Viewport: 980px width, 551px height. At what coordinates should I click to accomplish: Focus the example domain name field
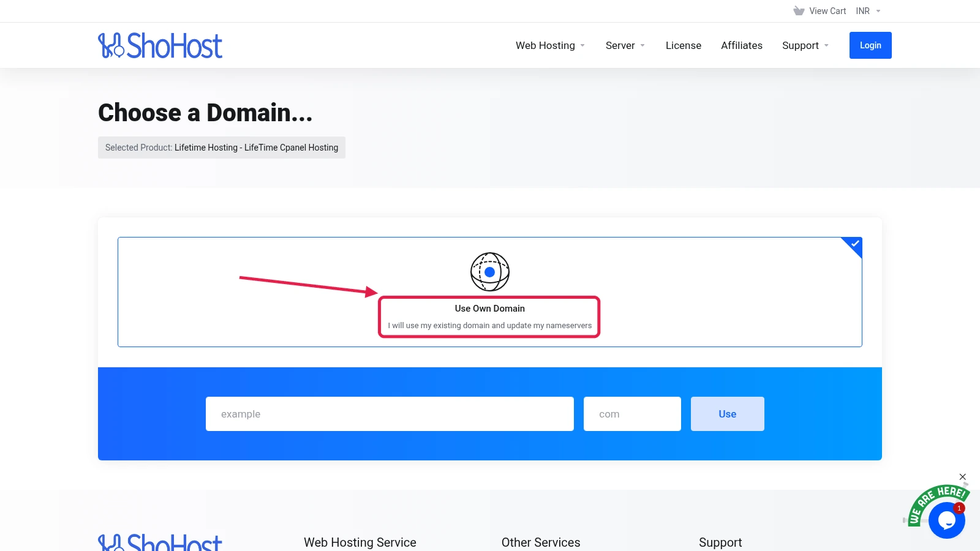point(390,414)
